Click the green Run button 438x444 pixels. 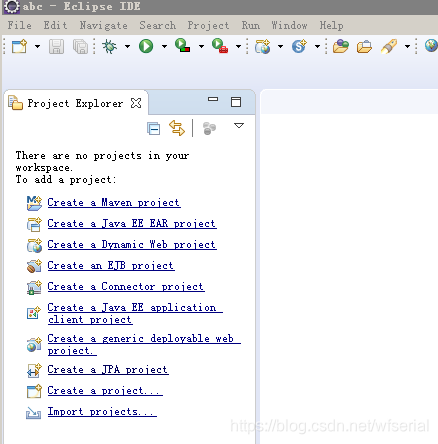(146, 46)
